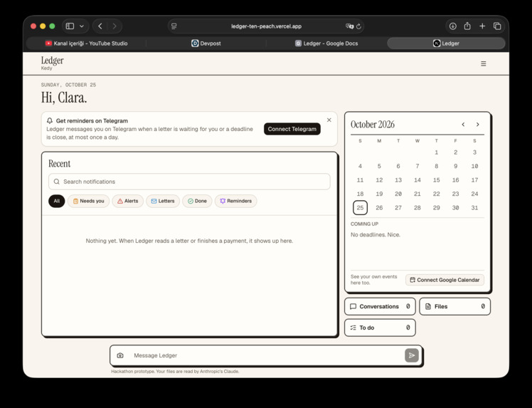Click "Get reminders on Telegram" title

pos(92,120)
